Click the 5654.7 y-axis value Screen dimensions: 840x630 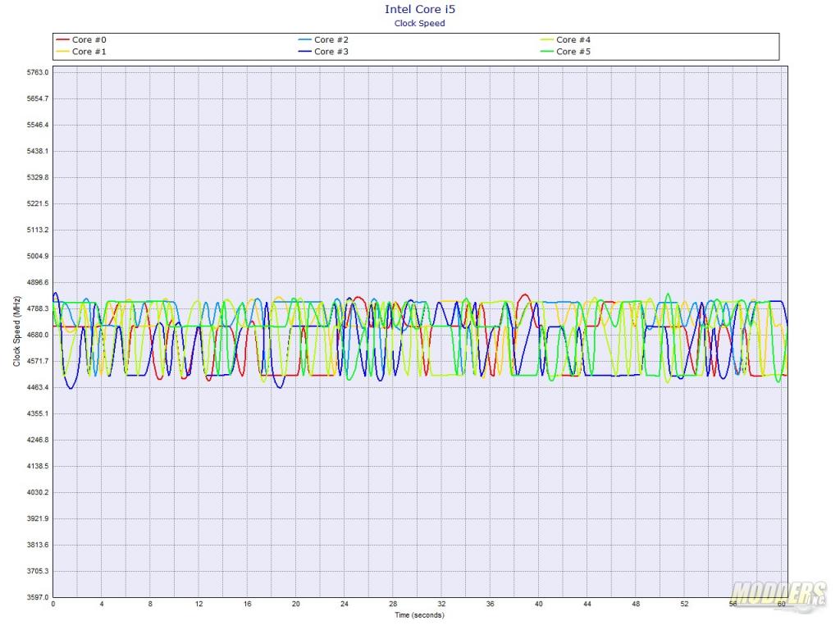tap(38, 98)
